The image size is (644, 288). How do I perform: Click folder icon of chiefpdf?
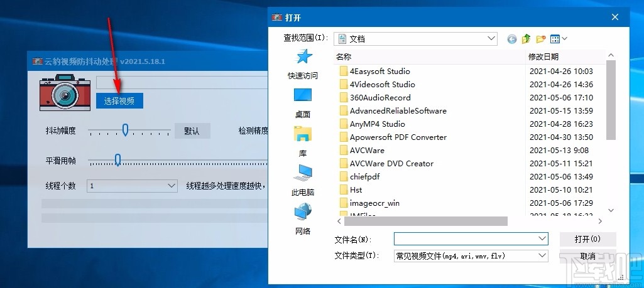[343, 176]
